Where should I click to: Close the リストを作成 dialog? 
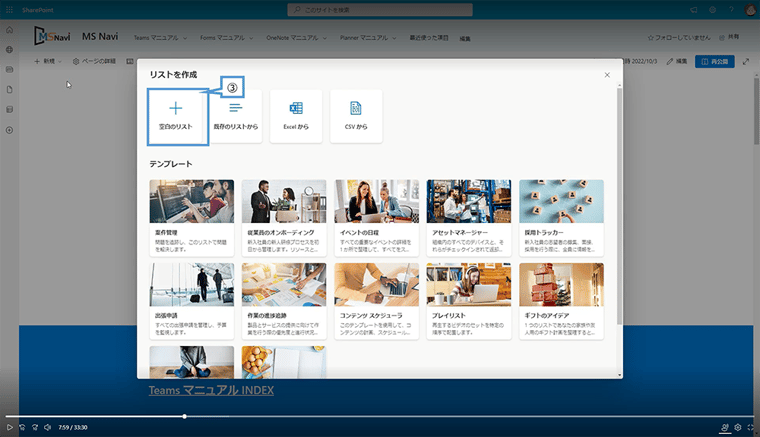click(x=607, y=75)
